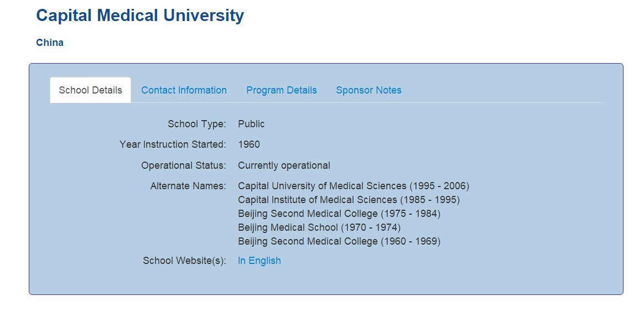Click the Capital Medical University heading
Screen dimensions: 644x311
[140, 15]
